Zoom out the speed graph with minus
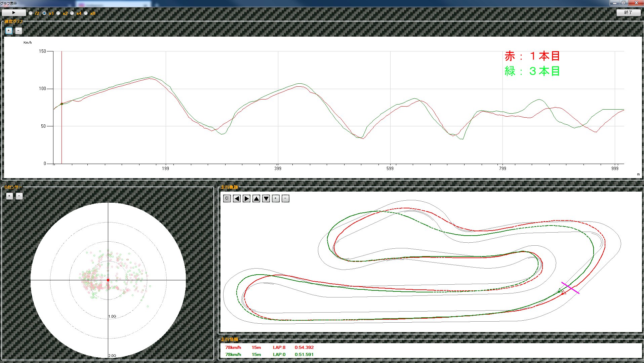 pos(18,31)
